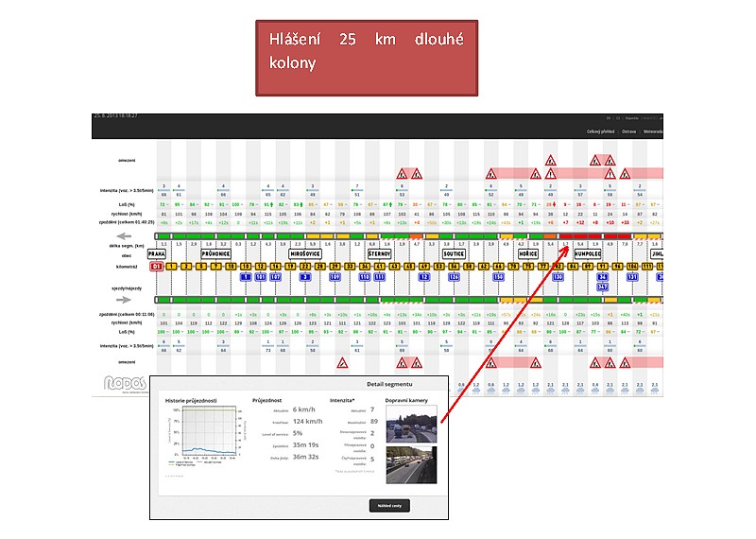The height and width of the screenshot is (539, 756).
Task: Select the yellow kilometre marker 22
Action: (x=305, y=267)
